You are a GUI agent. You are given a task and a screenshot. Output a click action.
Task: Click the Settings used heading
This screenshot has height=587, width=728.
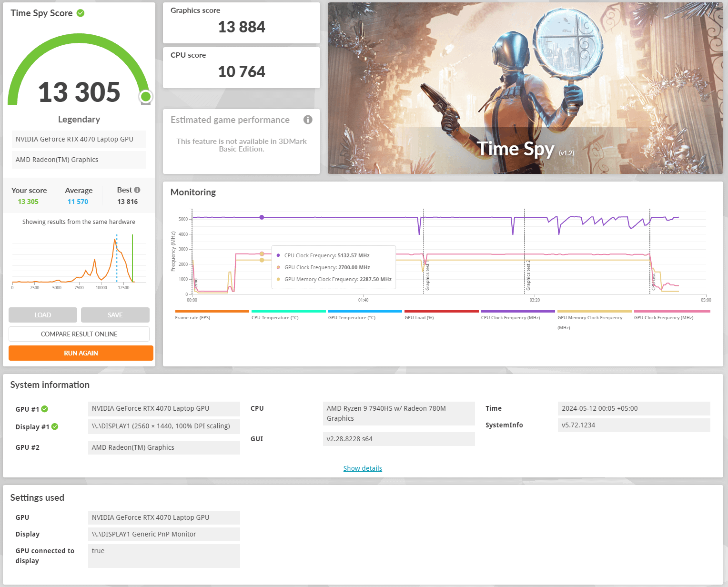point(37,497)
